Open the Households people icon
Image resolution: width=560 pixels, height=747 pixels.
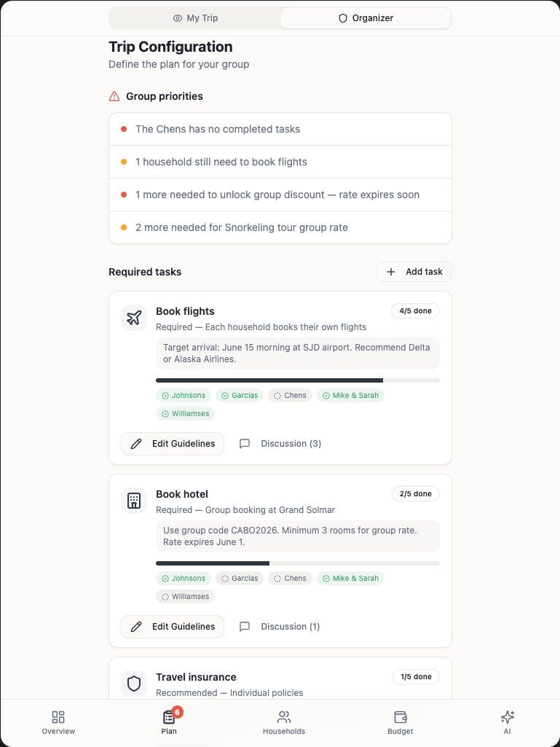click(x=284, y=717)
